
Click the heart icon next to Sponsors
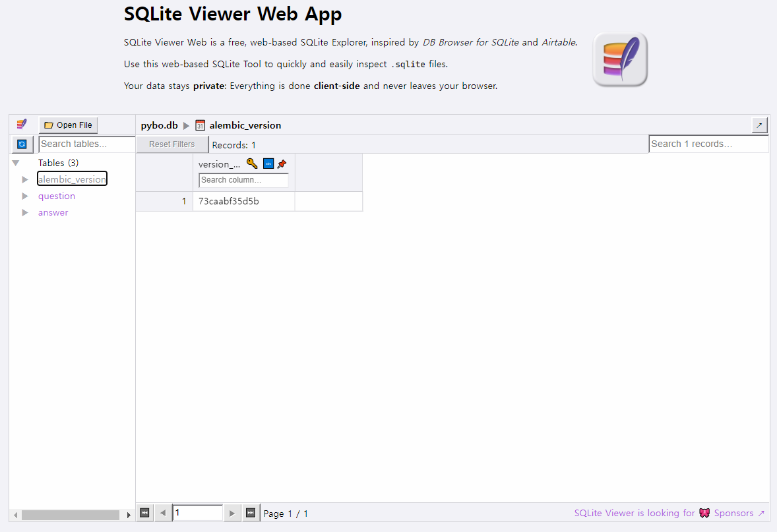704,513
